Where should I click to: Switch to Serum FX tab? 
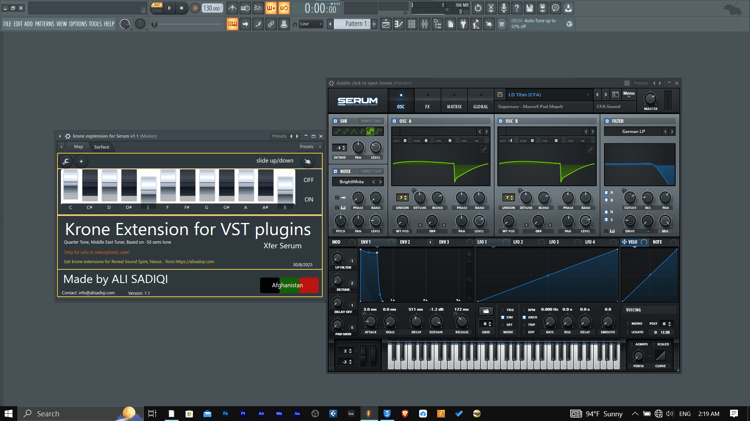click(428, 100)
